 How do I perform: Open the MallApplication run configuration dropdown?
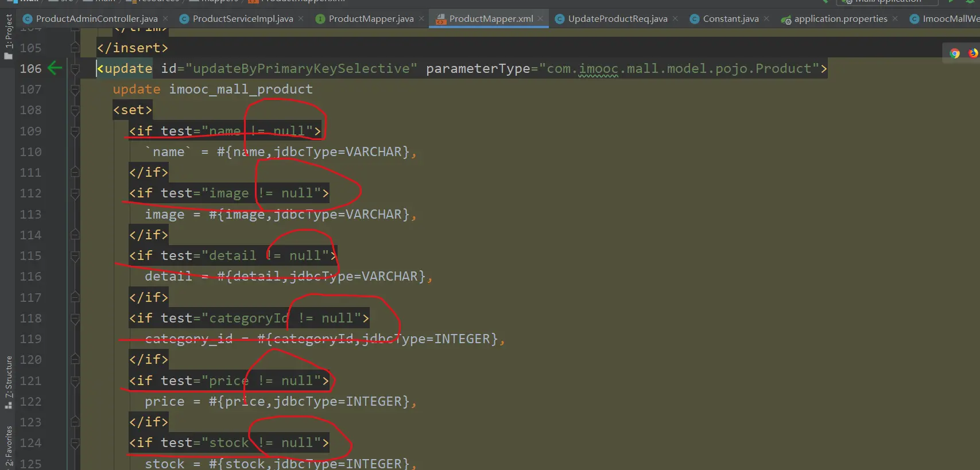887,2
